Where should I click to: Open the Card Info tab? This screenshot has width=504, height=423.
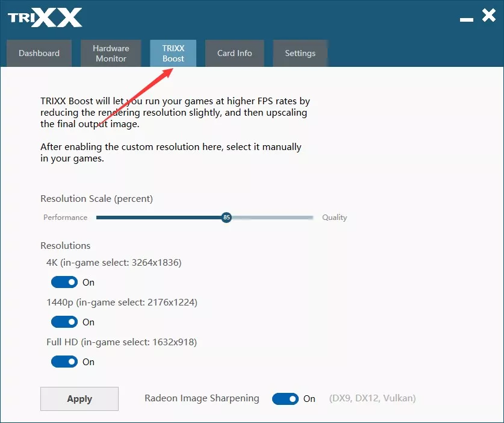pyautogui.click(x=235, y=53)
